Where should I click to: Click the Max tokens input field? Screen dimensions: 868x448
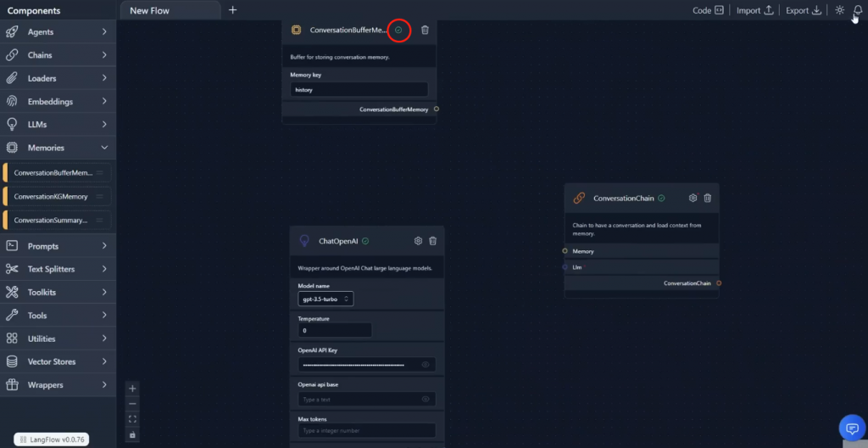pyautogui.click(x=366, y=431)
